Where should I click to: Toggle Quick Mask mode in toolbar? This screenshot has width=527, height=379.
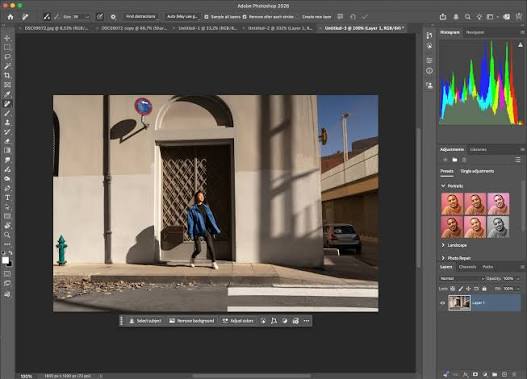coord(7,274)
